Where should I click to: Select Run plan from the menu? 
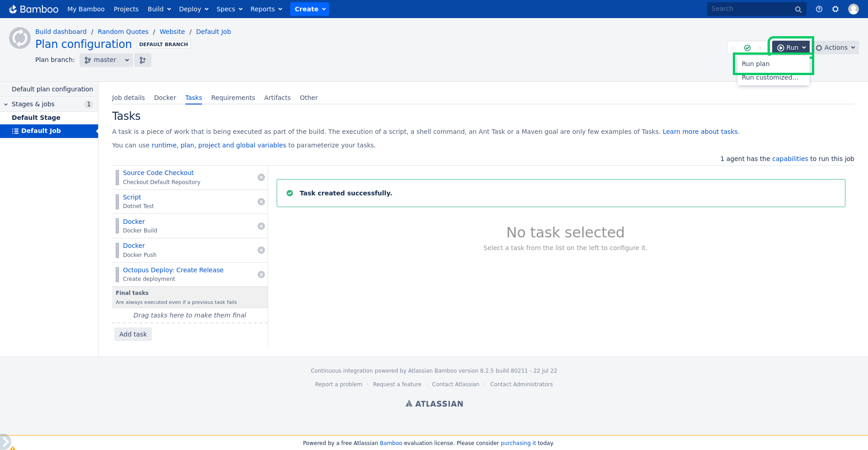tap(773, 64)
